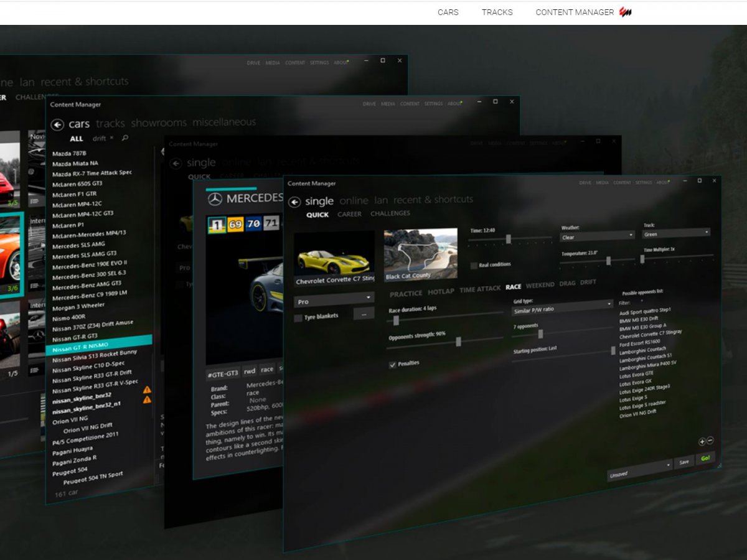The image size is (747, 560).
Task: Switch to the RACE mode tab
Action: point(514,287)
